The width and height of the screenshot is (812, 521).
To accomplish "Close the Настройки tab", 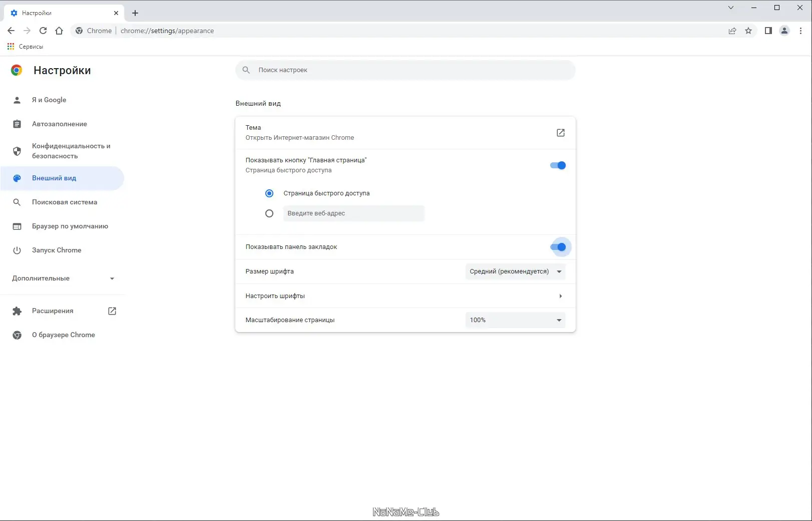I will point(116,13).
